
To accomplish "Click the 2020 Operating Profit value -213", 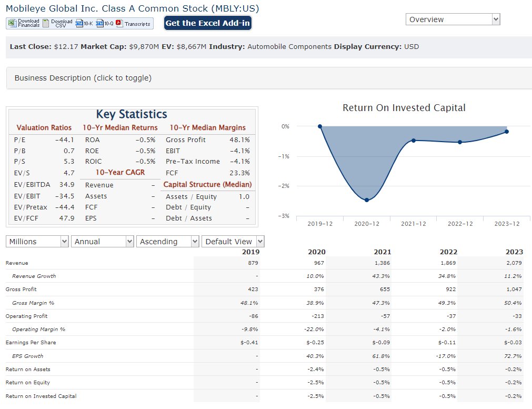I will [x=318, y=316].
